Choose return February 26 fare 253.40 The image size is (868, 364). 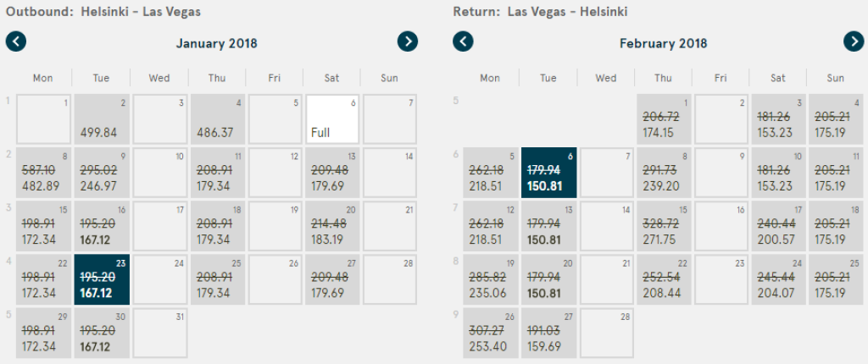[x=490, y=332]
